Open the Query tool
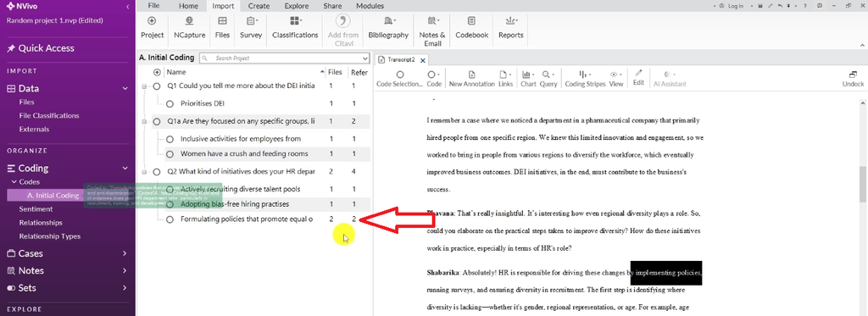Image resolution: width=868 pixels, height=316 pixels. click(548, 79)
